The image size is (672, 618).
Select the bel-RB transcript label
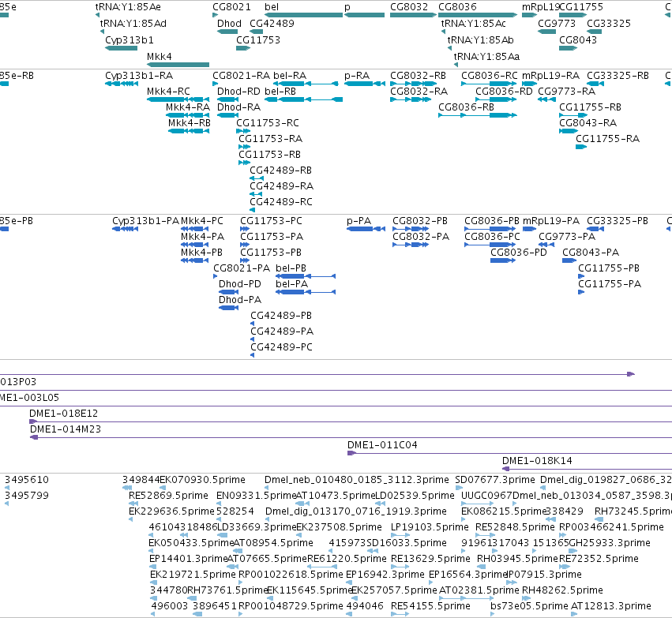(280, 92)
